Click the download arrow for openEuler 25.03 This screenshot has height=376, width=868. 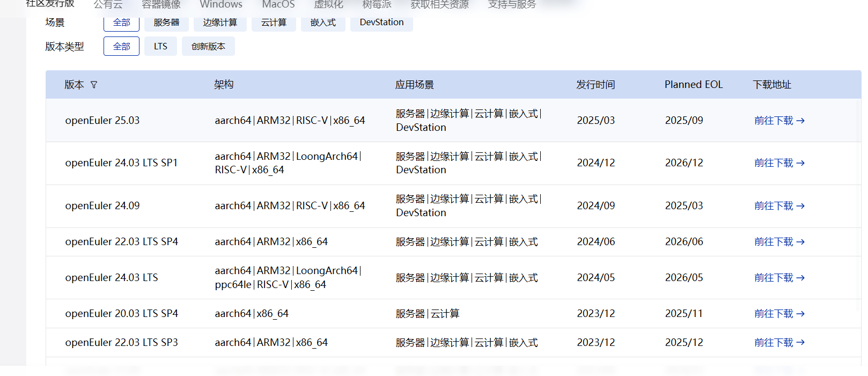point(800,121)
